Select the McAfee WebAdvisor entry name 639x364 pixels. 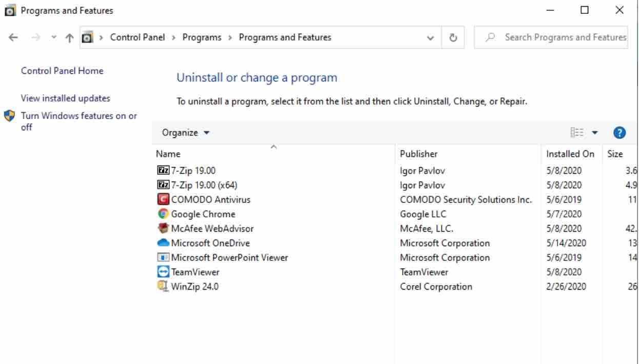coord(212,228)
